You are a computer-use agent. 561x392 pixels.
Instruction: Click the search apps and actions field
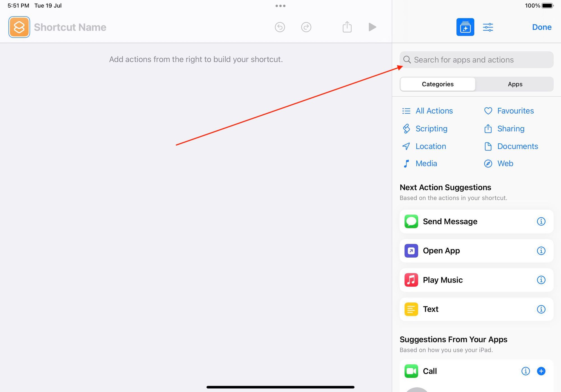coord(477,60)
